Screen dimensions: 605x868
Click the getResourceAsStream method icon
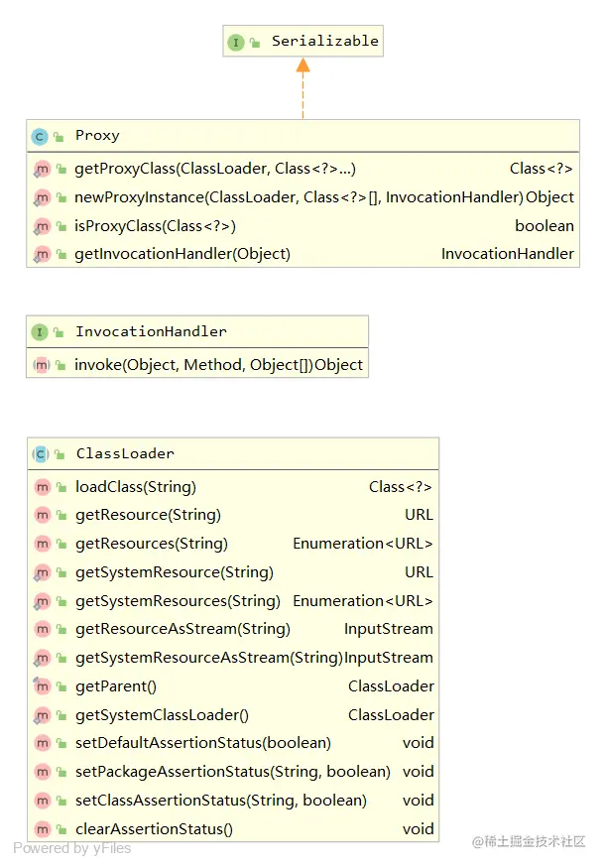tap(43, 629)
